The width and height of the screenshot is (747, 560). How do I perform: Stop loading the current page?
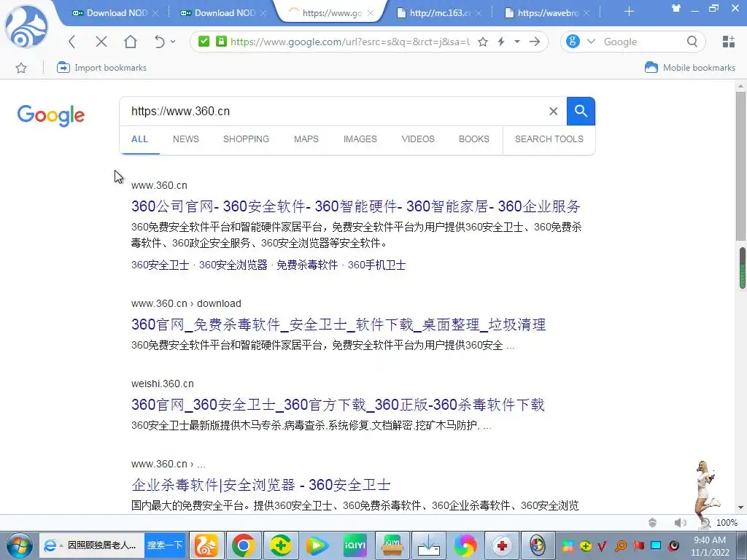click(101, 42)
